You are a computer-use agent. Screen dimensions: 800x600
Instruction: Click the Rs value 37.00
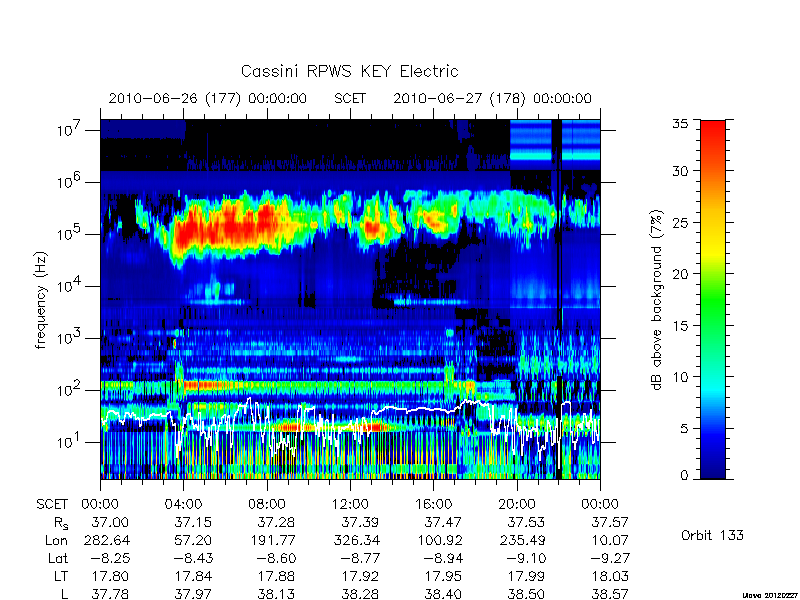click(x=110, y=522)
